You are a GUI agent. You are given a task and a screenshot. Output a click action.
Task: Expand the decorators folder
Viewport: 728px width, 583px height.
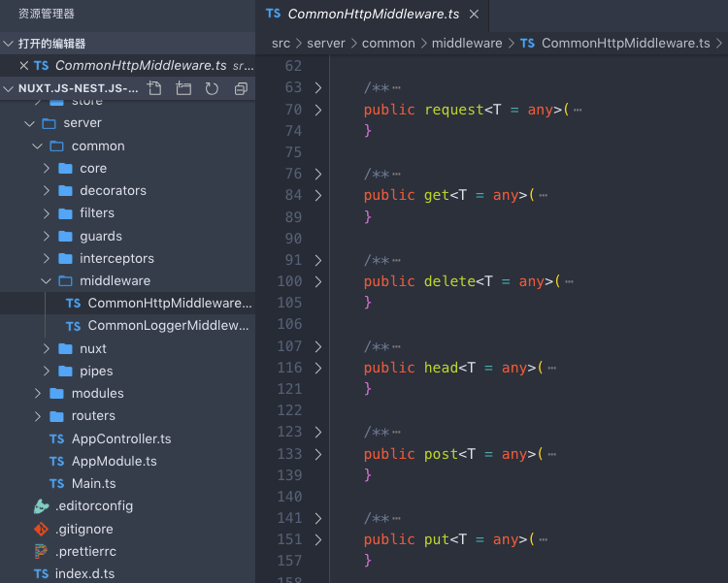(46, 190)
